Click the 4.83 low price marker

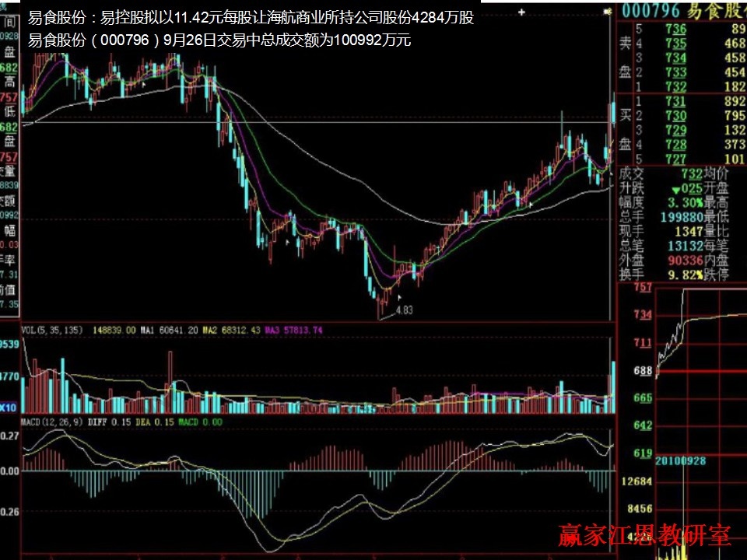click(x=404, y=310)
